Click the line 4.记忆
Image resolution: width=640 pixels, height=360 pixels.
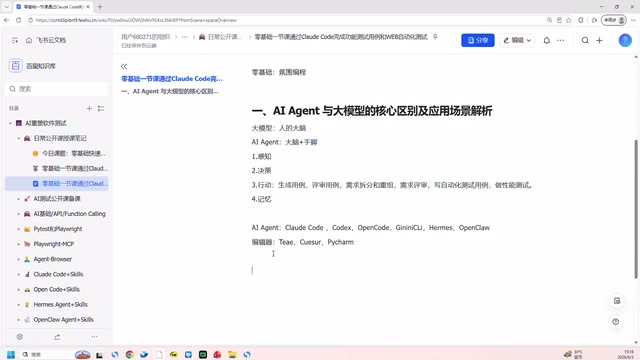[x=261, y=199]
